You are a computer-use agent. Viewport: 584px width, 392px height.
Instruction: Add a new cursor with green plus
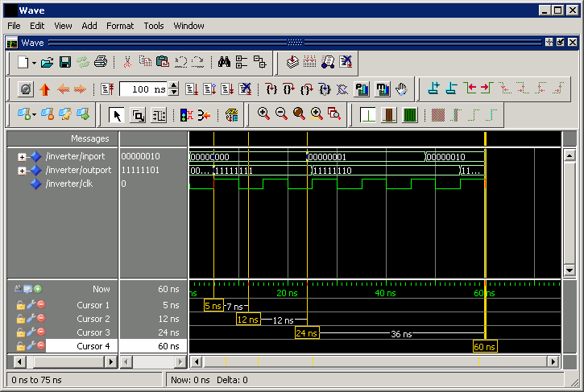pos(38,289)
